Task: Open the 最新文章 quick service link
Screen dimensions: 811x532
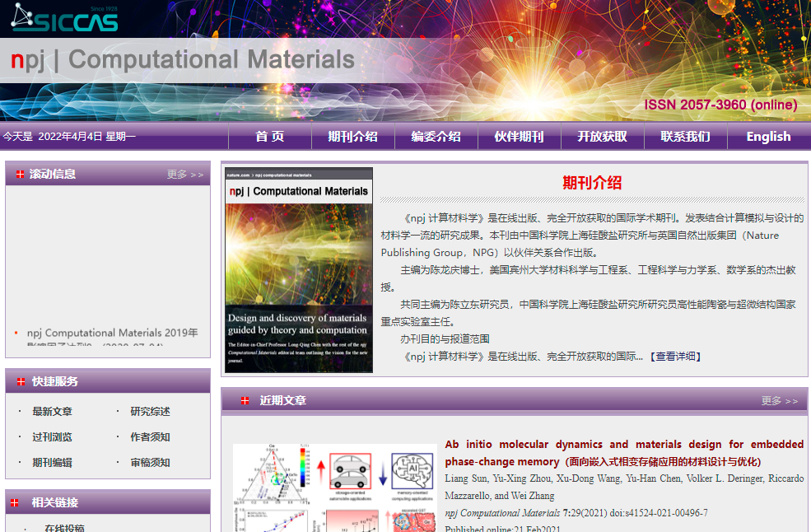Action: [52, 412]
